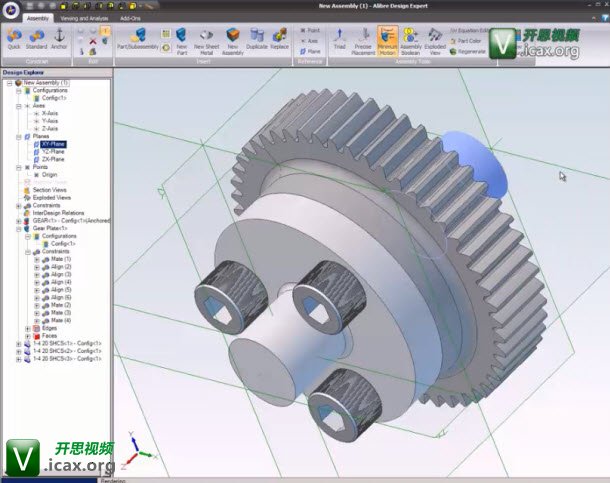Create a New Part

[x=182, y=41]
